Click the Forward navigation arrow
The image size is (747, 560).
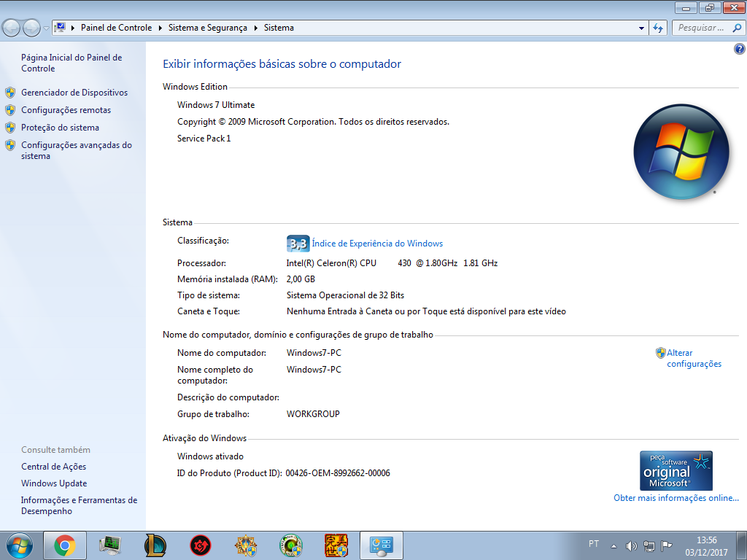(x=31, y=28)
